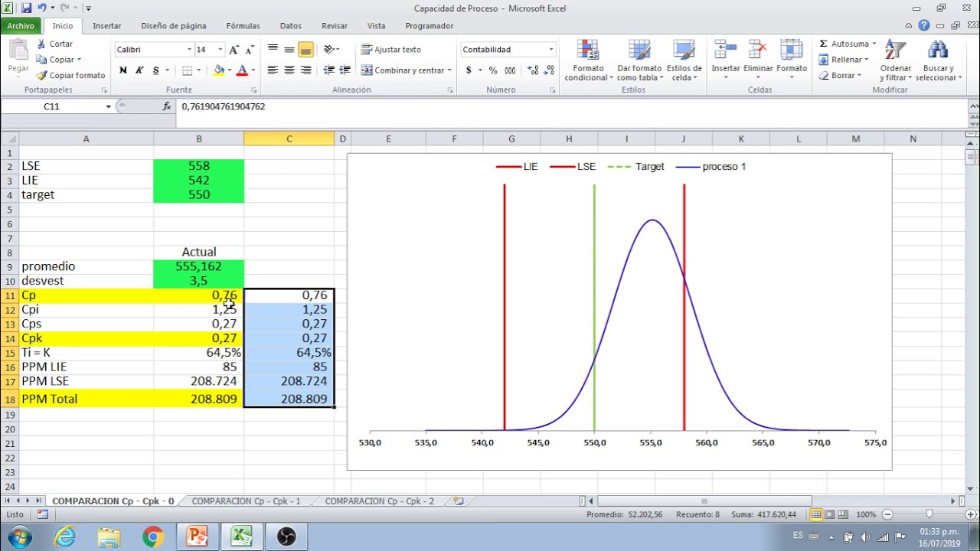Open Excel help question mark
The image size is (980, 551).
[x=924, y=25]
